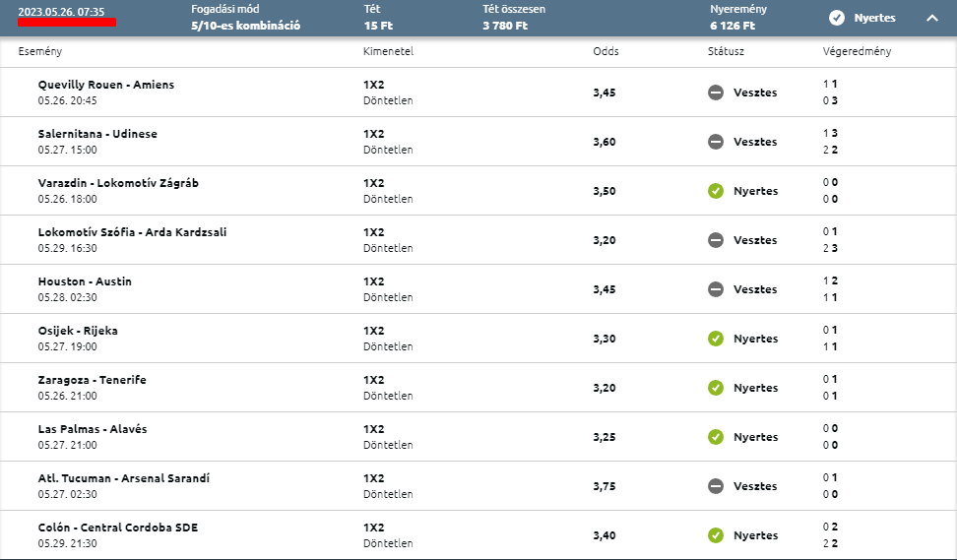The width and height of the screenshot is (957, 560).
Task: Click the green won icon for Las Palmas - Alavés
Action: coord(716,437)
